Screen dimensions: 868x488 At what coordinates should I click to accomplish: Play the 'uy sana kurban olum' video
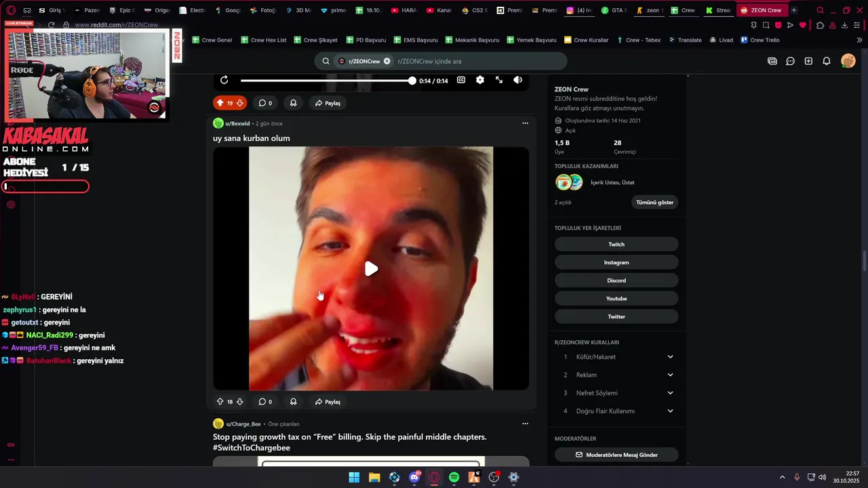coord(371,269)
